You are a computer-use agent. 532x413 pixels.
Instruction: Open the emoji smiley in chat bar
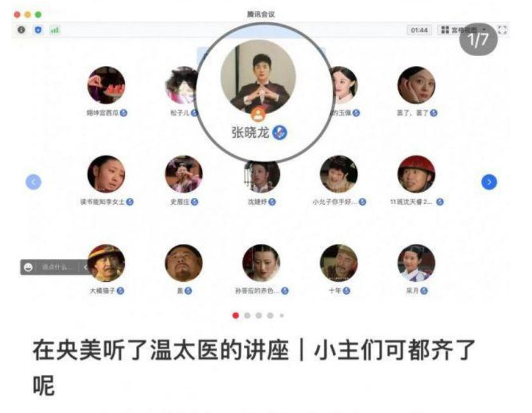(28, 267)
